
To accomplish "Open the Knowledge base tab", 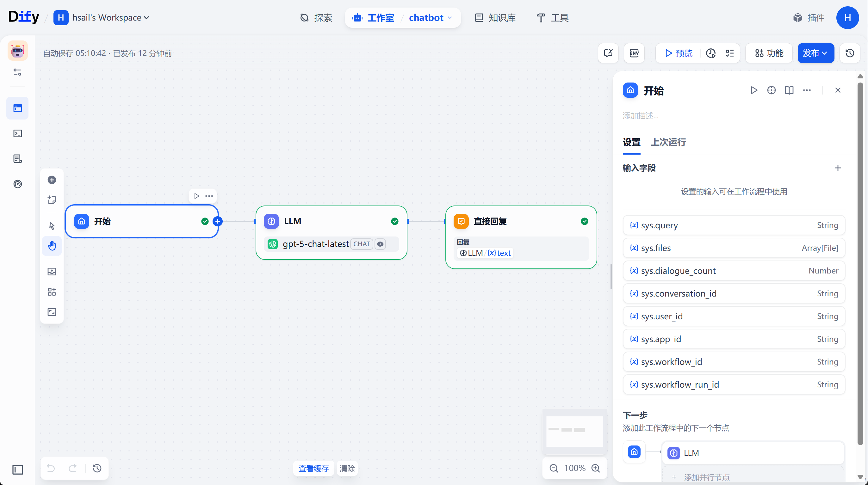I will pos(495,17).
